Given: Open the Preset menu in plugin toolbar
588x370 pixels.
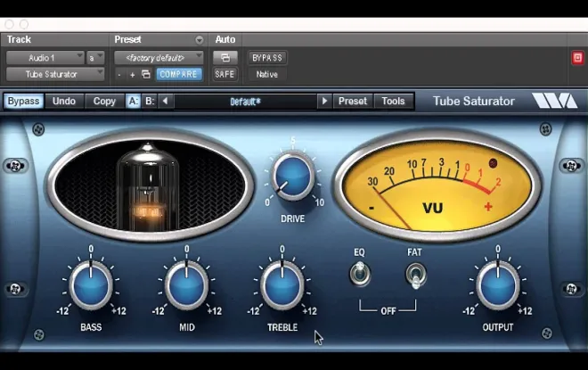Looking at the screenshot, I should point(353,101).
